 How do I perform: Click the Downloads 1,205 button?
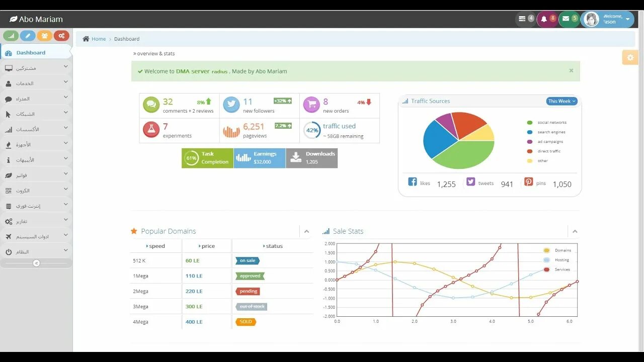[x=312, y=158]
